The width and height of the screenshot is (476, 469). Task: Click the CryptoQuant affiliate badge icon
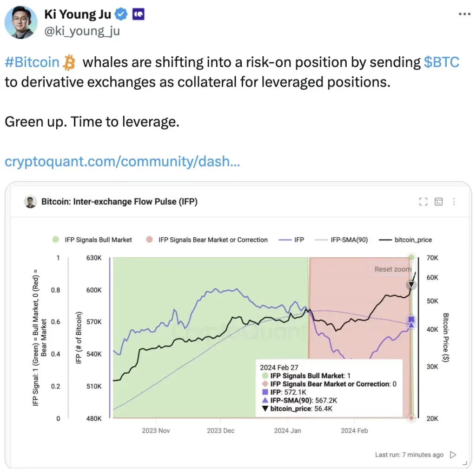click(138, 14)
